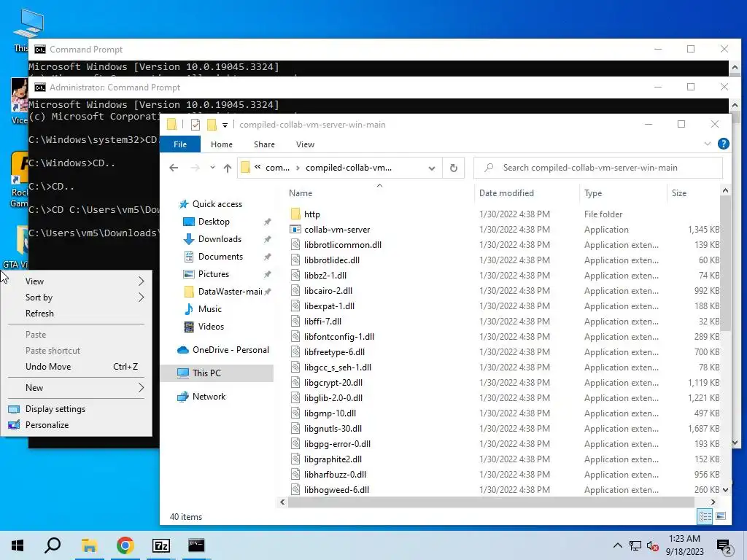Select Network in the navigation pane
Image resolution: width=747 pixels, height=560 pixels.
click(x=209, y=397)
